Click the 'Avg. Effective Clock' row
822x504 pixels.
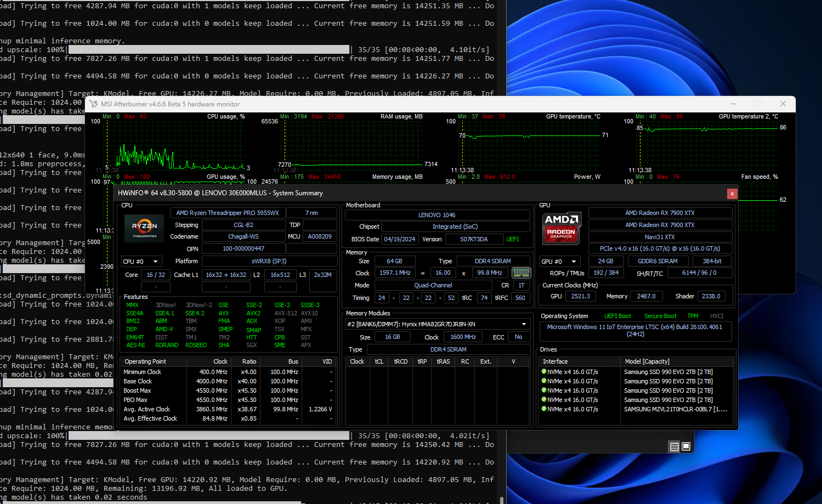[x=228, y=418]
